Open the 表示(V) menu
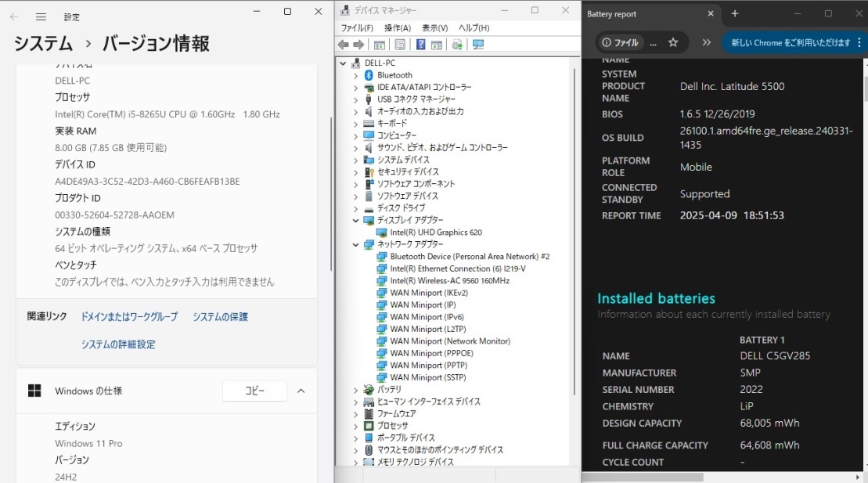Image resolution: width=868 pixels, height=483 pixels. [x=435, y=27]
